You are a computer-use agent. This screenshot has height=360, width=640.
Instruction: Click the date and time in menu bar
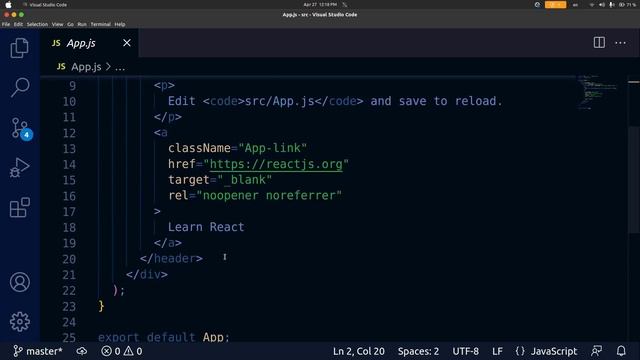pyautogui.click(x=320, y=4)
